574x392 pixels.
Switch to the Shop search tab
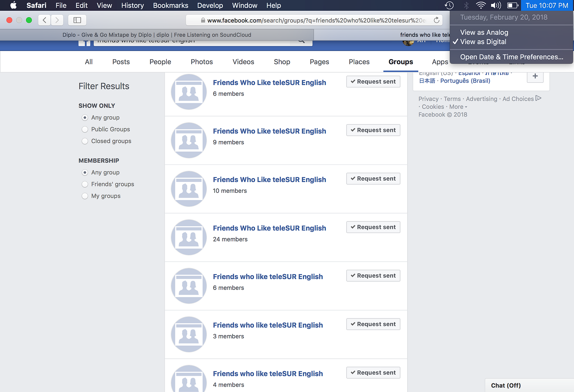(282, 62)
